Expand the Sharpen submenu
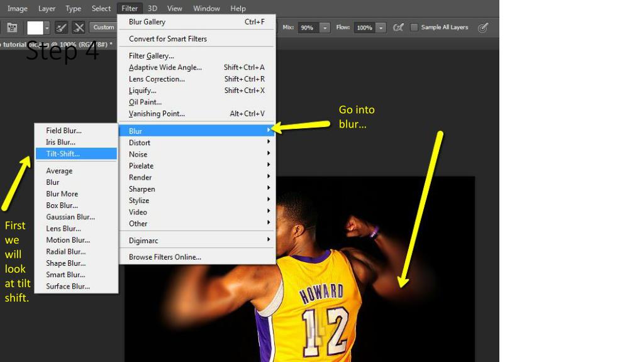 (197, 189)
